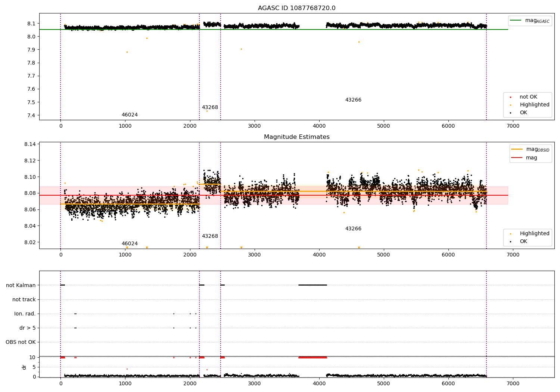The image size is (560, 392).
Task: Click the 'OBS not OK' row label
Action: (x=21, y=342)
